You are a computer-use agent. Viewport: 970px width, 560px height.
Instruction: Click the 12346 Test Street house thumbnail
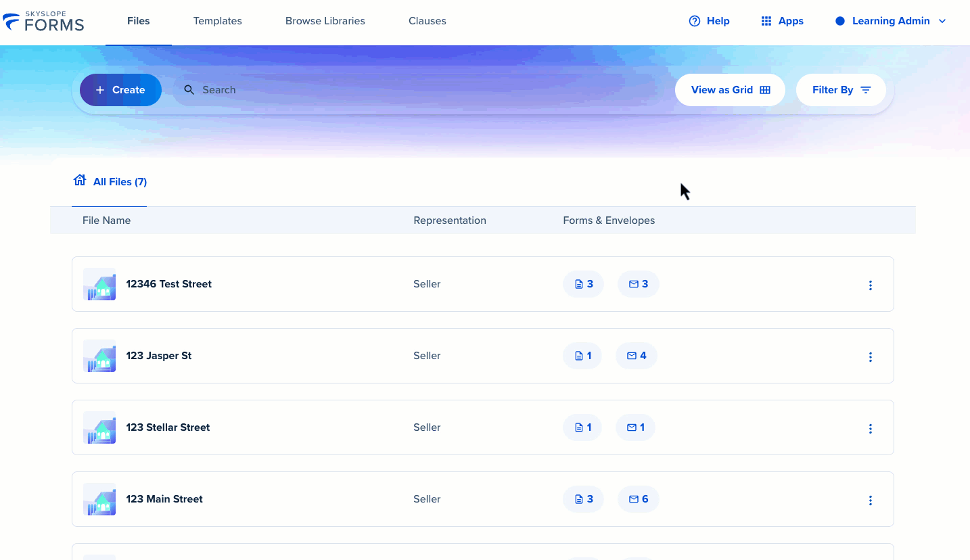click(x=99, y=284)
